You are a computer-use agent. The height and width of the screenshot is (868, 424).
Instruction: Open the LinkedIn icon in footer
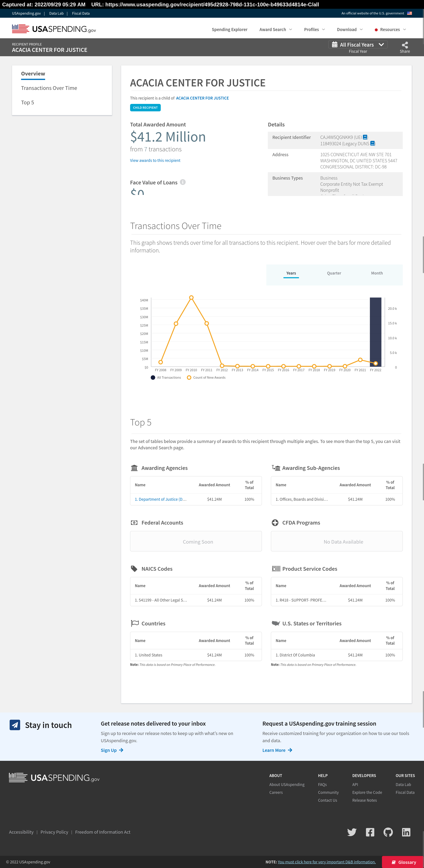tap(406, 832)
